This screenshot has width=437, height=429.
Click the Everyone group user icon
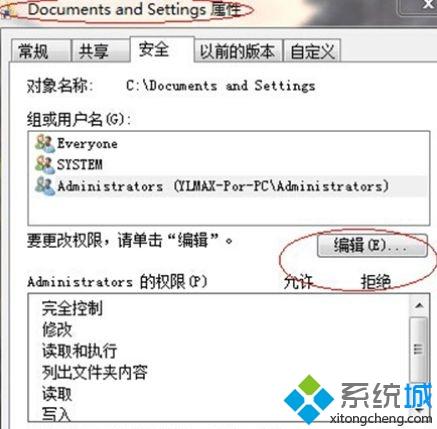pos(45,144)
